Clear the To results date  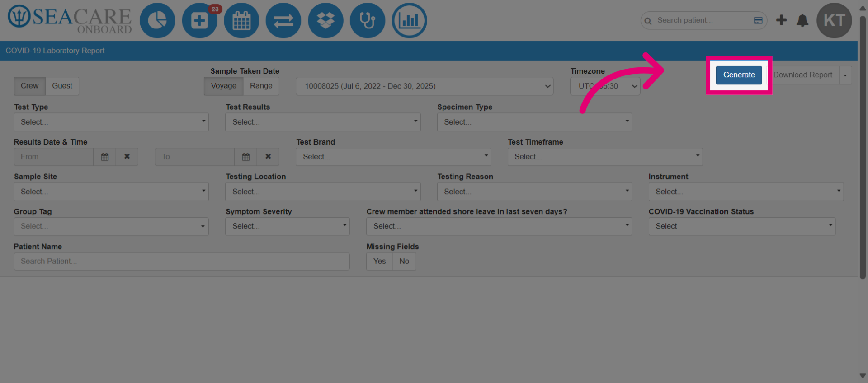point(268,157)
